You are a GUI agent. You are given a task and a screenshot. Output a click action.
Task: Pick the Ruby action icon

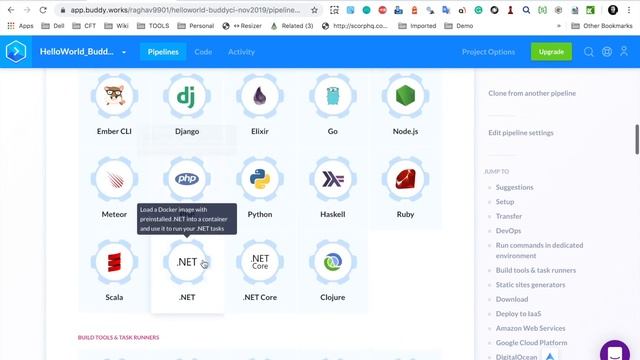(x=405, y=179)
